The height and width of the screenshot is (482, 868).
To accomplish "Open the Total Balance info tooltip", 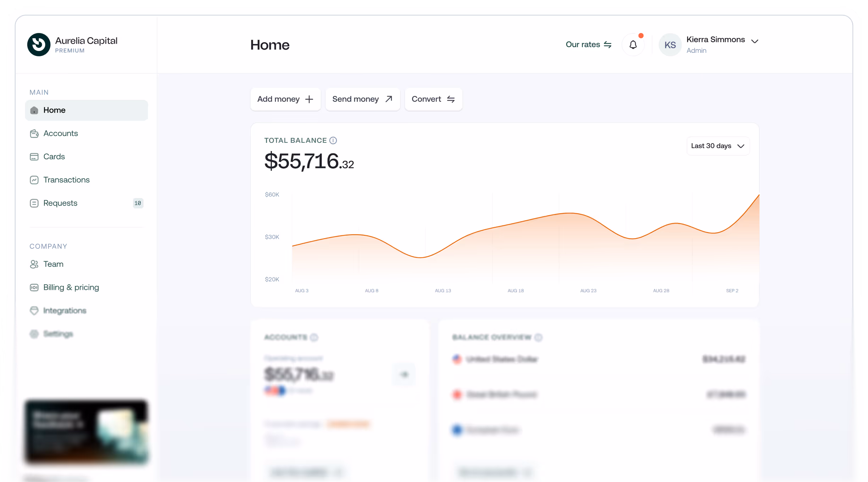I will [x=333, y=140].
